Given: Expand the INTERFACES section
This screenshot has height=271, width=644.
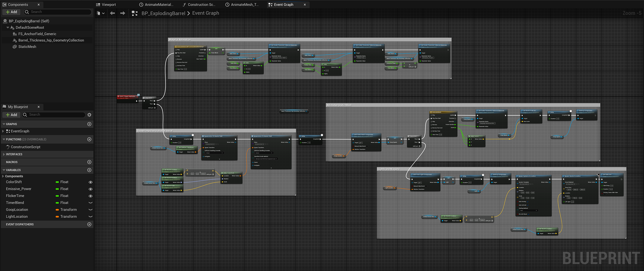Looking at the screenshot, I should [3, 154].
